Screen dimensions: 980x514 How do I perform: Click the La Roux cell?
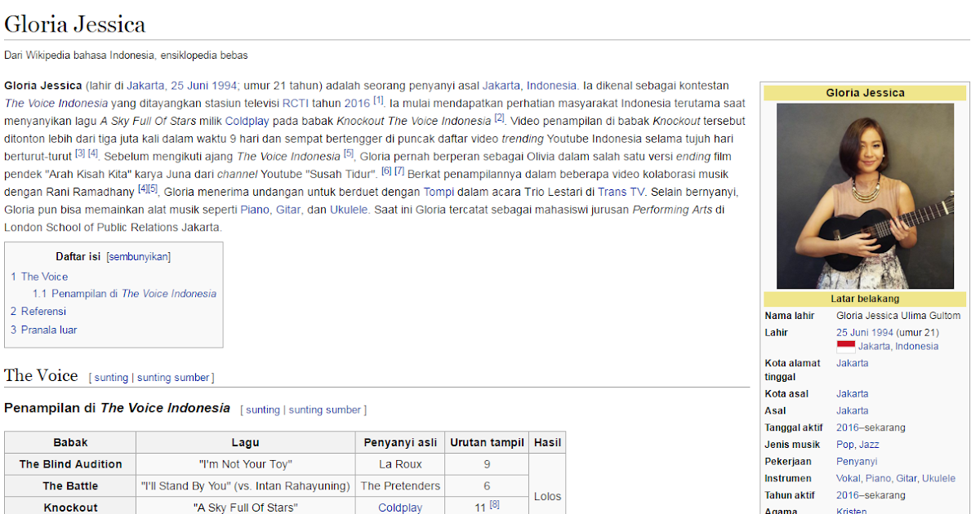[400, 464]
